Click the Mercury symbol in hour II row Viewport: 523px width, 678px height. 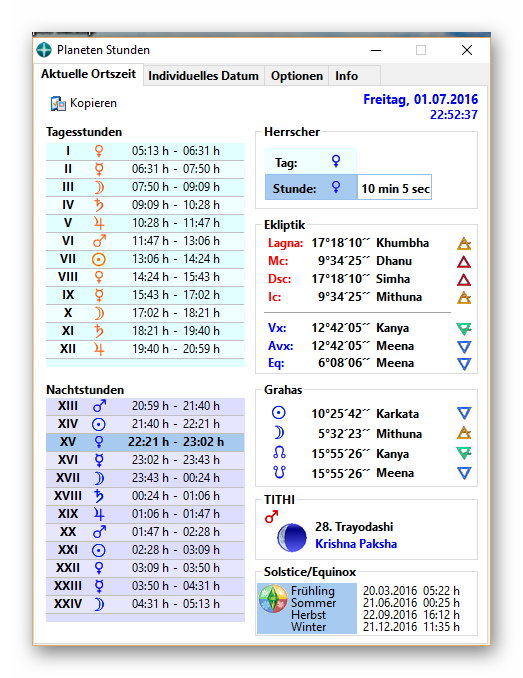click(99, 169)
